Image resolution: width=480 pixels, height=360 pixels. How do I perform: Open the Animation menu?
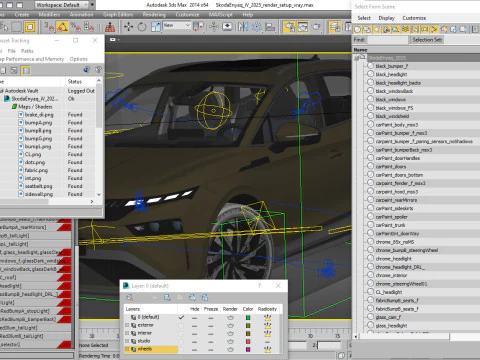pos(81,15)
